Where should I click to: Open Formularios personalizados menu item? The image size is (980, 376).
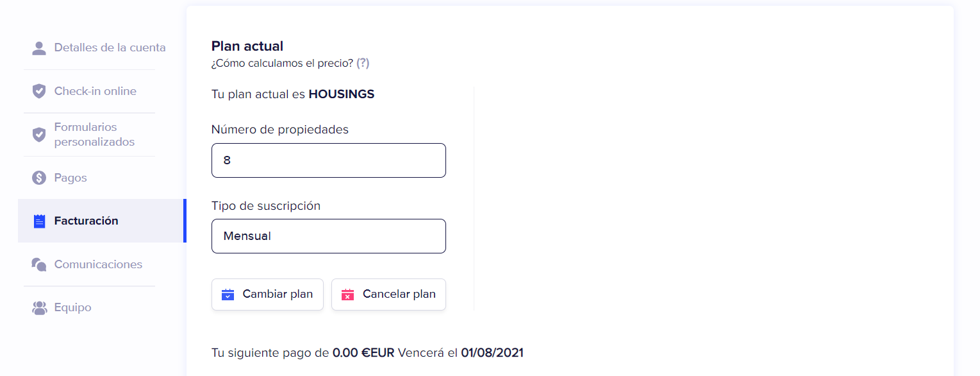pos(94,134)
